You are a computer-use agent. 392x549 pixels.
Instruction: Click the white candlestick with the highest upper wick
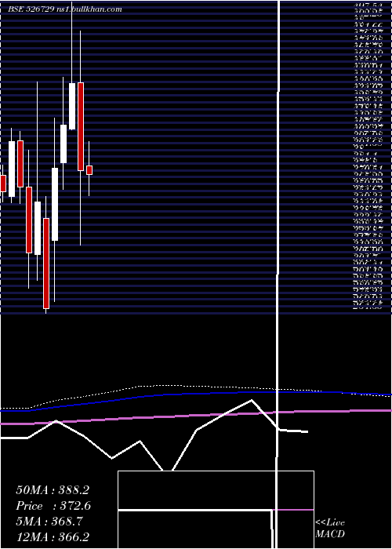72,107
